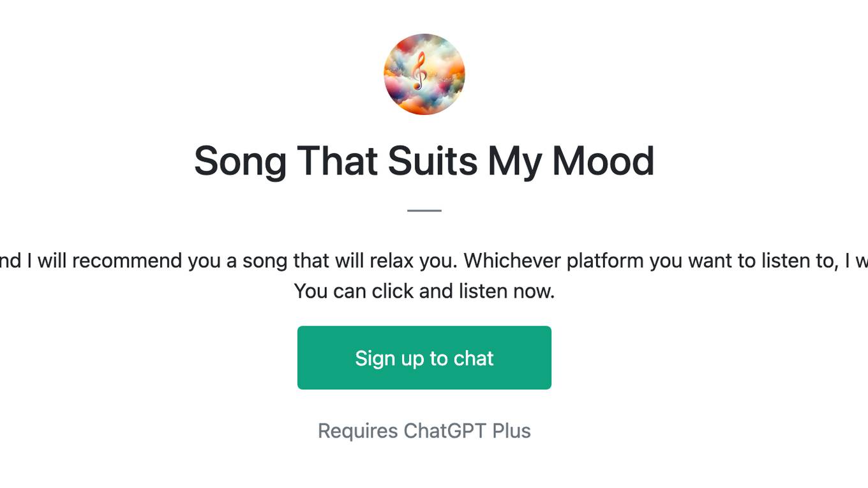Click the Requires ChatGPT Plus notice
The image size is (868, 488).
point(424,431)
